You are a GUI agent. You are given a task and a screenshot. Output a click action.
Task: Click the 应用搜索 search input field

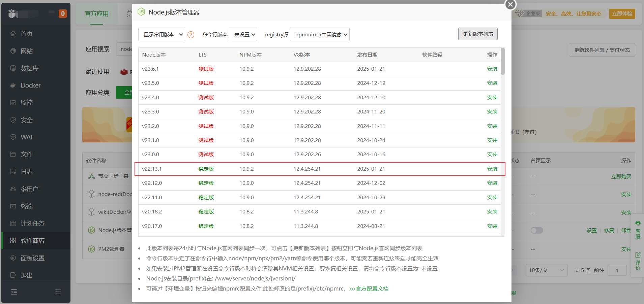click(x=124, y=49)
